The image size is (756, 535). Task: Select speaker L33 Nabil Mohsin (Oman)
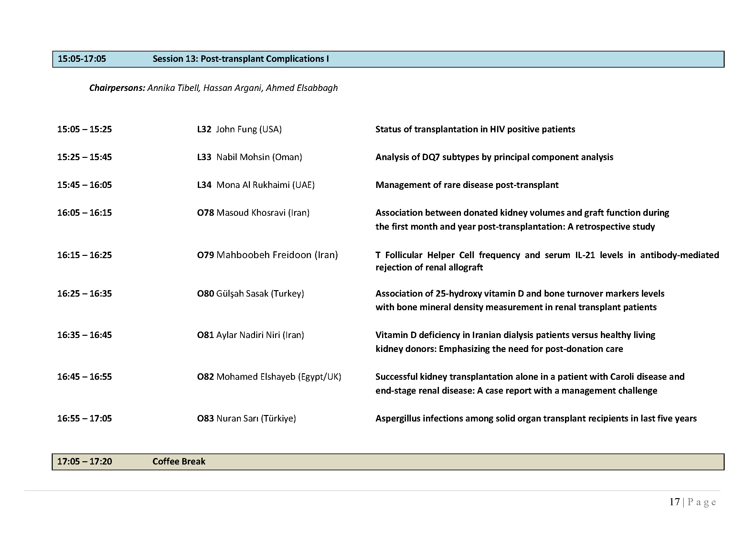(250, 157)
